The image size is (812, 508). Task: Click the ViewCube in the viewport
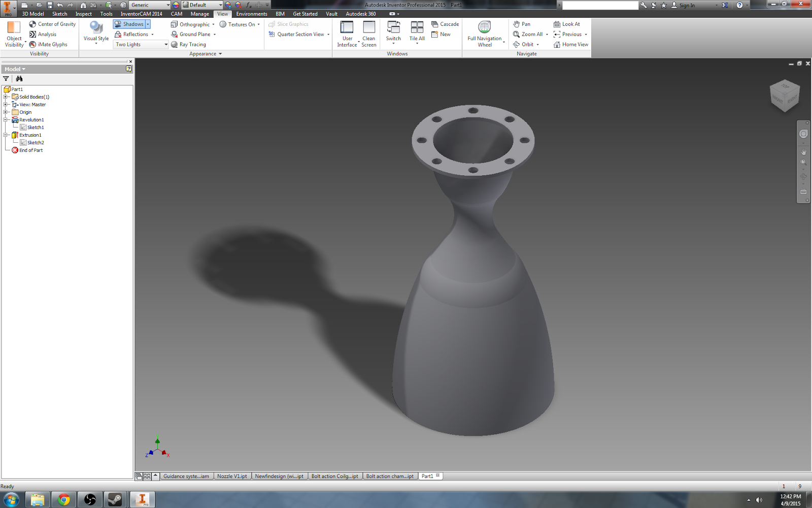pyautogui.click(x=785, y=96)
